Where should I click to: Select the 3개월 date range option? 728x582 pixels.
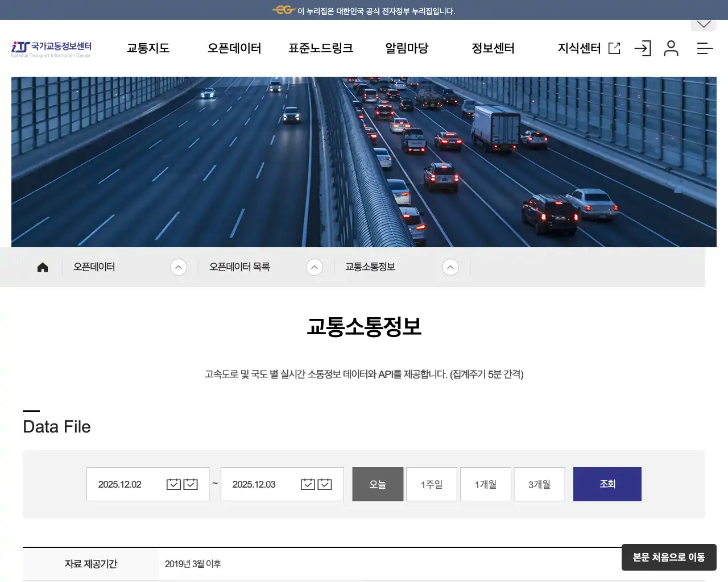[x=539, y=484]
